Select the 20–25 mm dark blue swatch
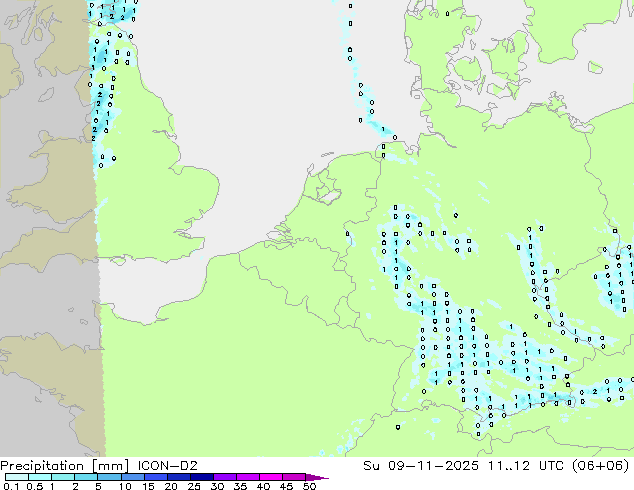 (179, 477)
